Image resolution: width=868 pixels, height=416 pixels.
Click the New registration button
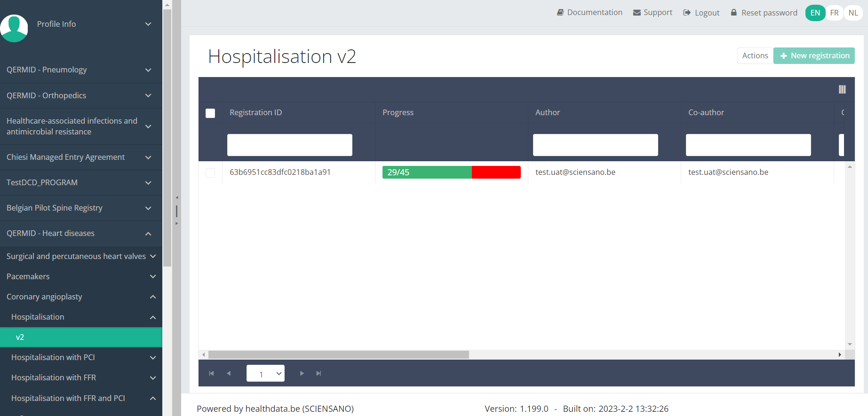814,56
